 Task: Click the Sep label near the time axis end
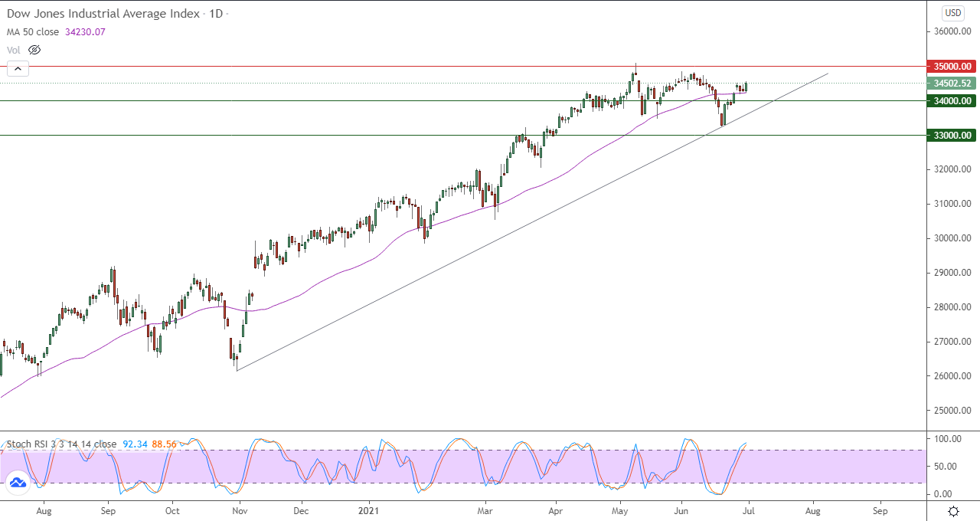880,510
